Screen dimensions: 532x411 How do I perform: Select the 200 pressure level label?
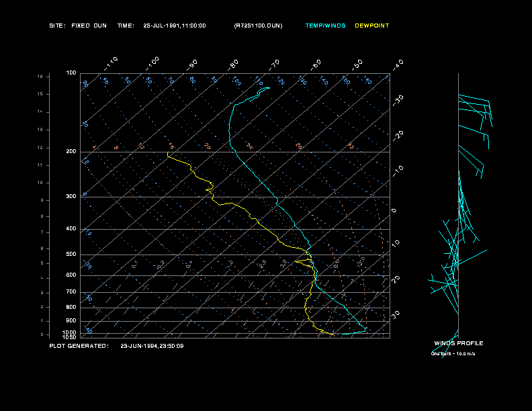click(71, 152)
